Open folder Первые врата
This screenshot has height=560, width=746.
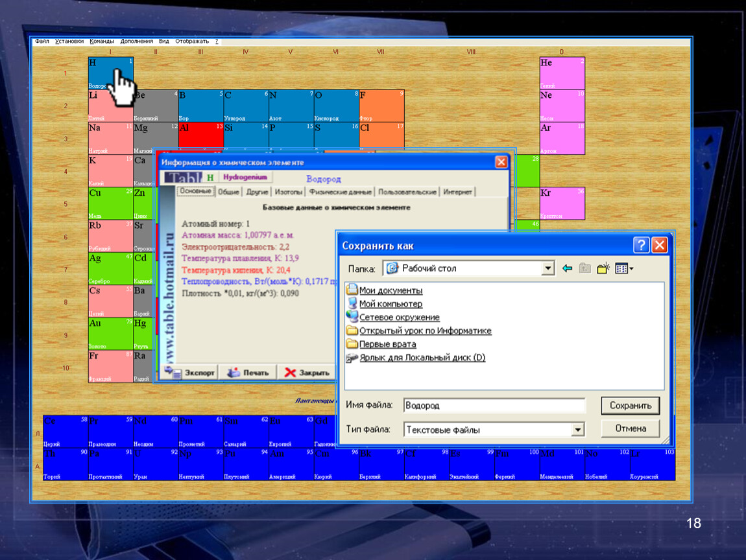(x=387, y=344)
